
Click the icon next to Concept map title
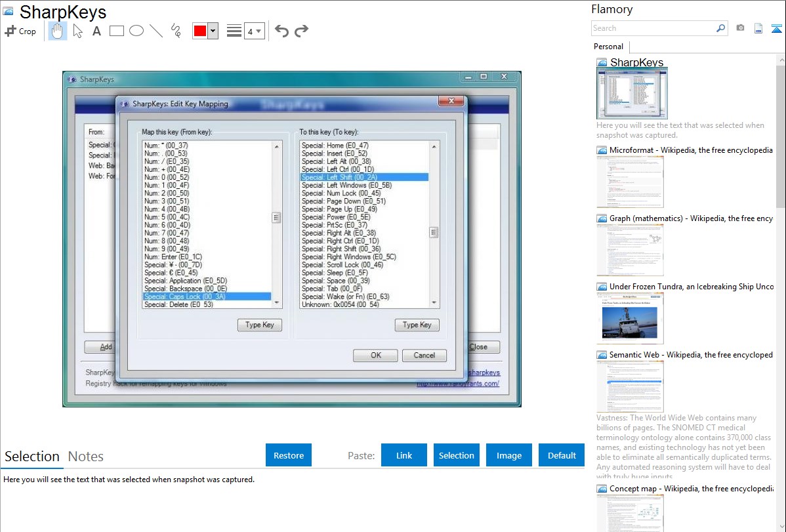click(x=602, y=489)
